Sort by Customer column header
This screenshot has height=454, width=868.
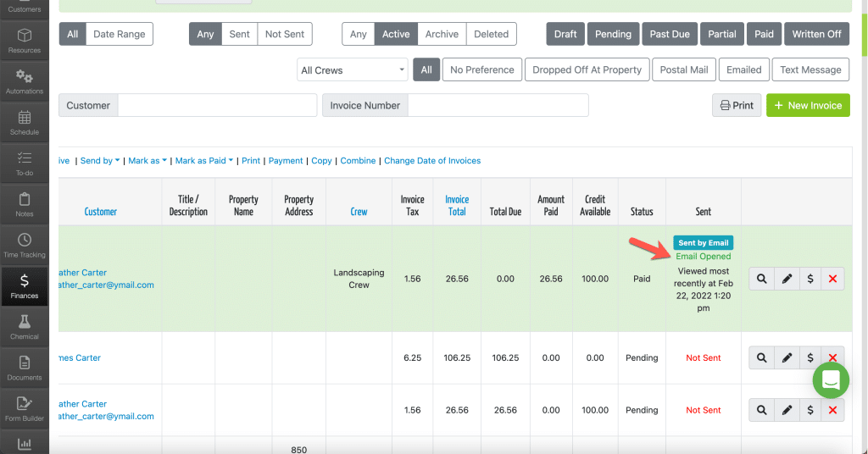(x=100, y=211)
